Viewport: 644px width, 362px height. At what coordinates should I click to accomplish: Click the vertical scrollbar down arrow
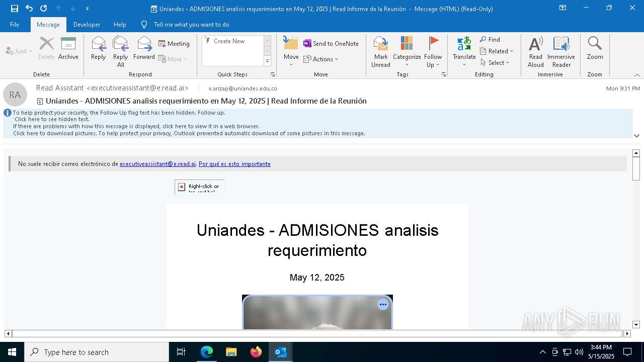pos(636,325)
